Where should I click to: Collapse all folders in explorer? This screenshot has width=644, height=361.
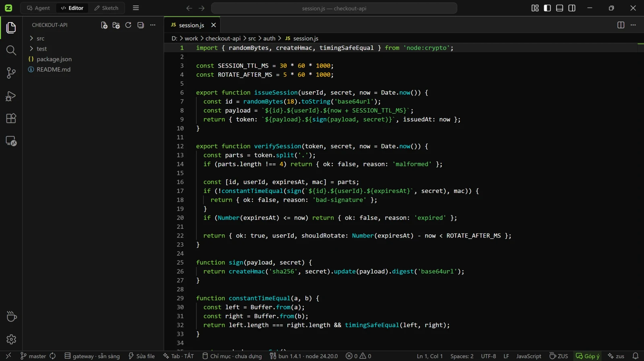pos(140,25)
